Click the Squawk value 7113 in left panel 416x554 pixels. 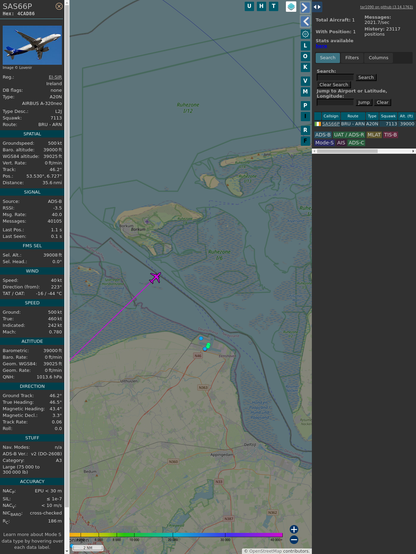[x=55, y=118]
